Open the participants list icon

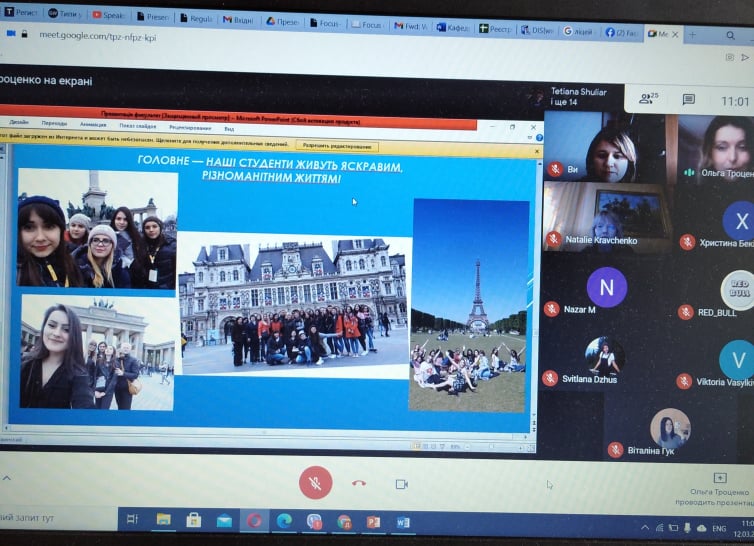pyautogui.click(x=648, y=99)
